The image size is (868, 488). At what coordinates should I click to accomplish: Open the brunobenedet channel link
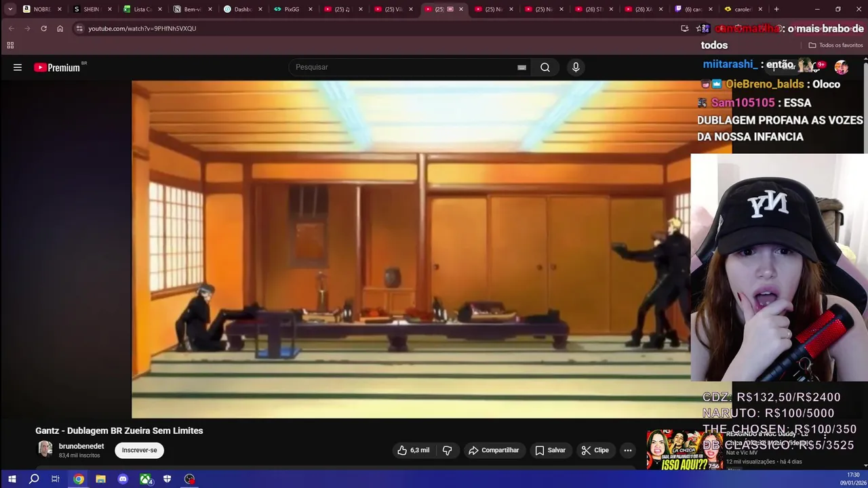[81, 446]
